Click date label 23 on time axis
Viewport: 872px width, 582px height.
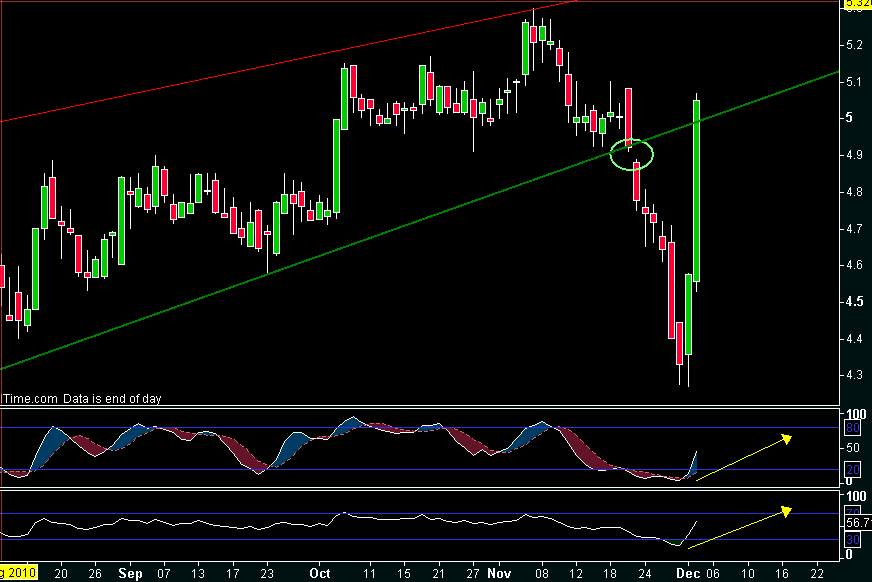pyautogui.click(x=267, y=573)
